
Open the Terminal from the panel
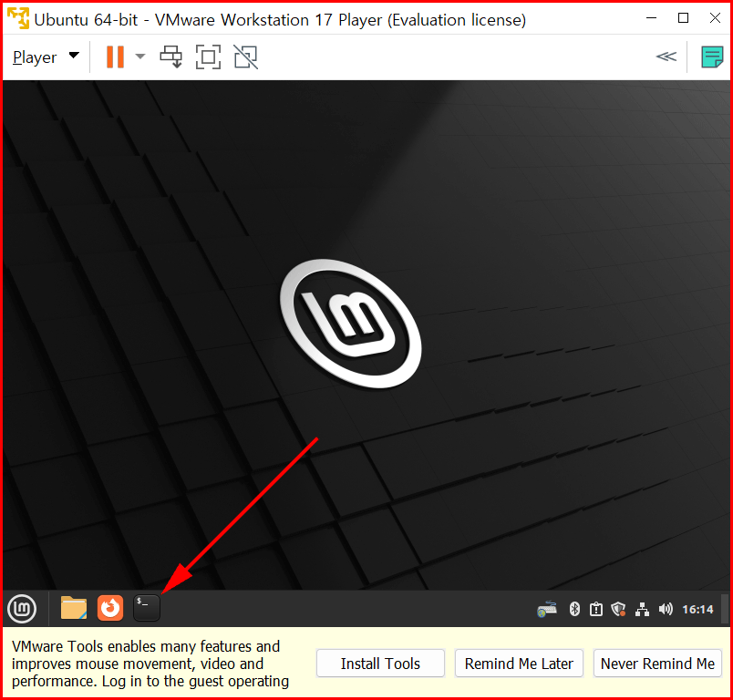[x=147, y=608]
